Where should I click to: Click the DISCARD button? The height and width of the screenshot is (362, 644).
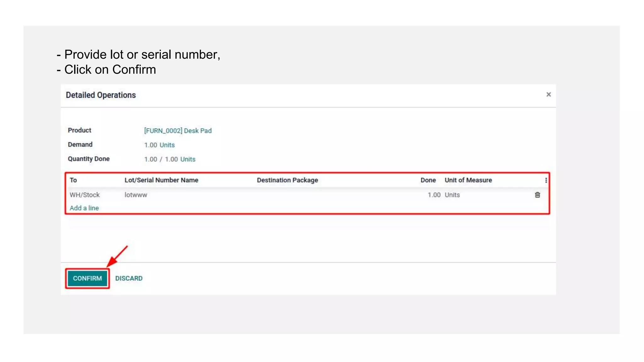click(129, 278)
